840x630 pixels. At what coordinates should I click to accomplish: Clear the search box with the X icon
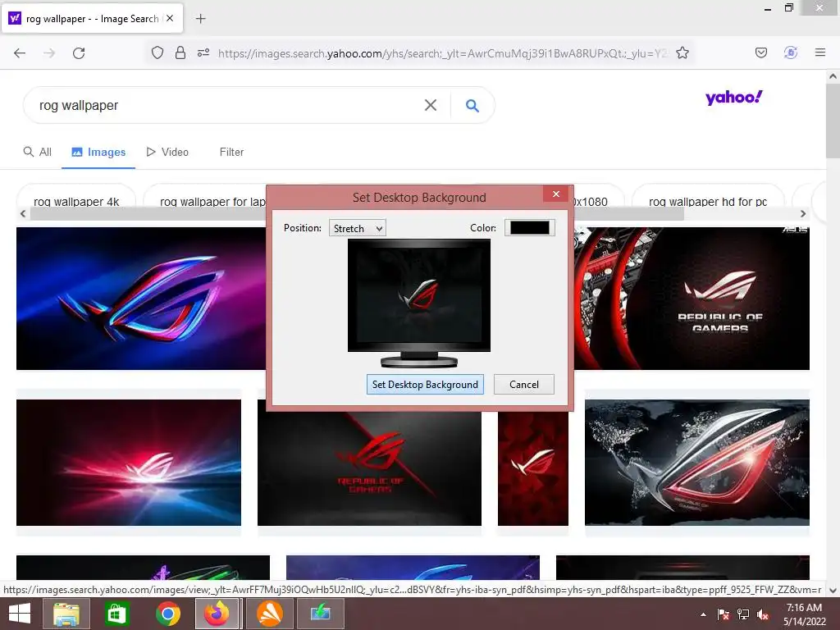point(430,105)
